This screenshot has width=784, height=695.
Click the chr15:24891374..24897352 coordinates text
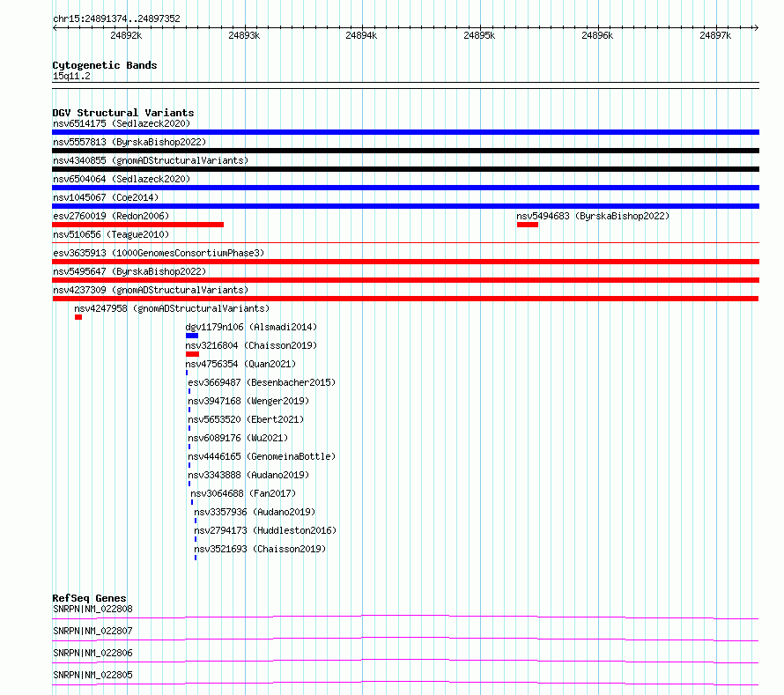(x=116, y=19)
